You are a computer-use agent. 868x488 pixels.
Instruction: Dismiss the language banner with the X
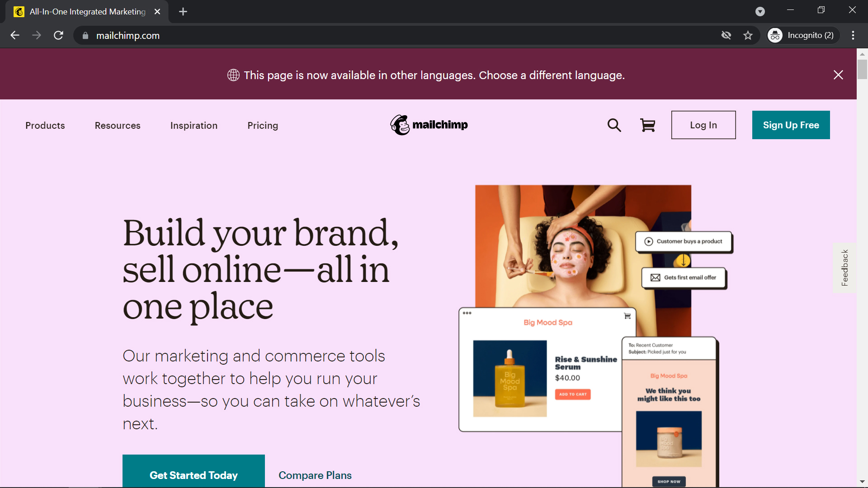pyautogui.click(x=838, y=75)
